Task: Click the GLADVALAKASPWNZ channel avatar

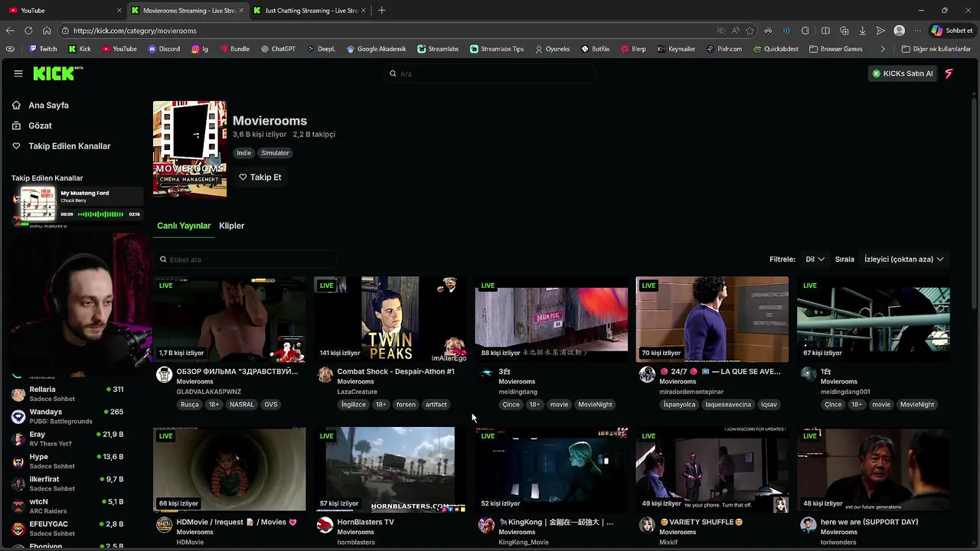Action: click(x=164, y=374)
